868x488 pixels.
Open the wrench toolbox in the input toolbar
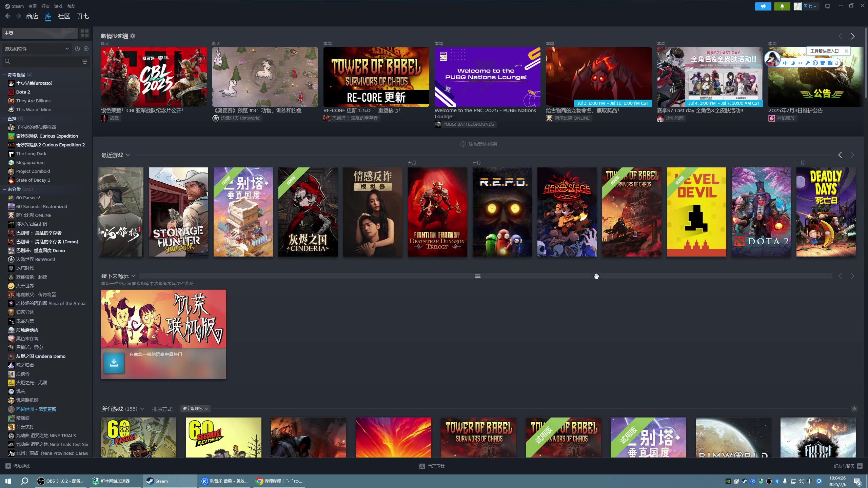pyautogui.click(x=808, y=63)
